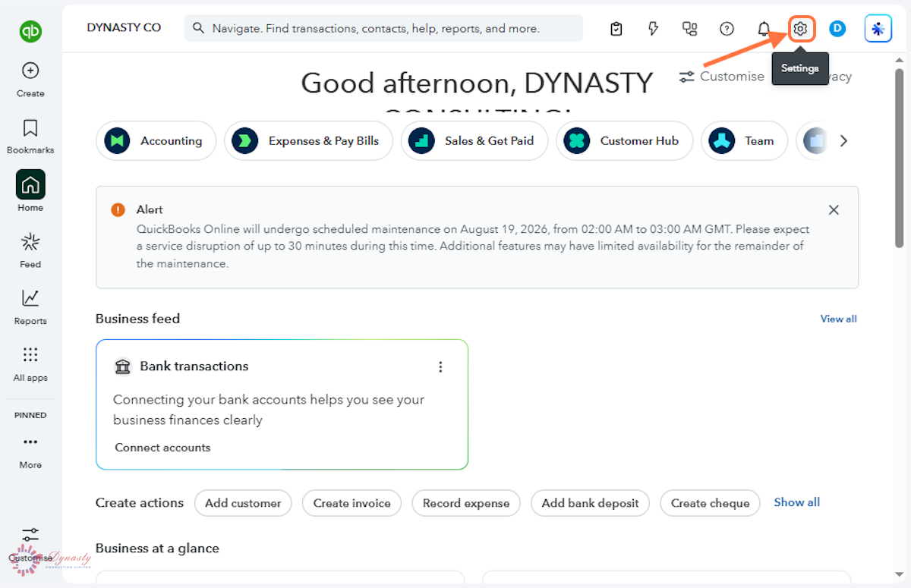Viewport: 911px width, 588px height.
Task: Open the Customer Hub
Action: 624,141
